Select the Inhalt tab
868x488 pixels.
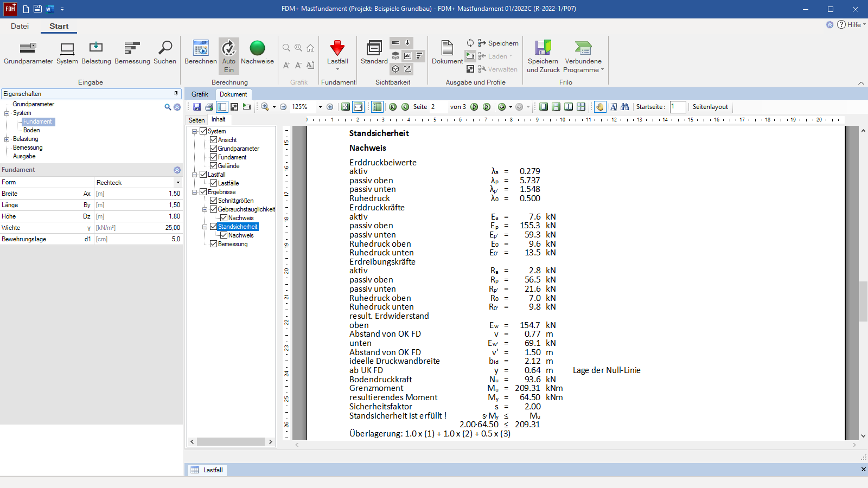[219, 120]
